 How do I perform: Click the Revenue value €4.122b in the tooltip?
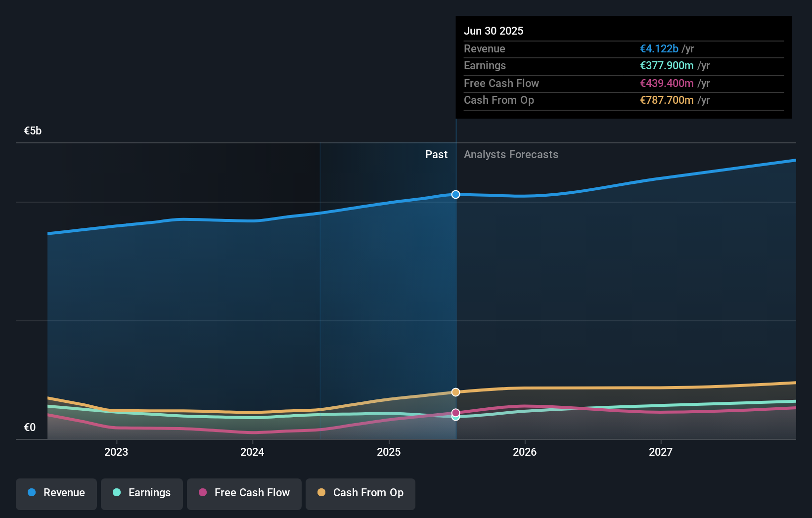(x=659, y=48)
